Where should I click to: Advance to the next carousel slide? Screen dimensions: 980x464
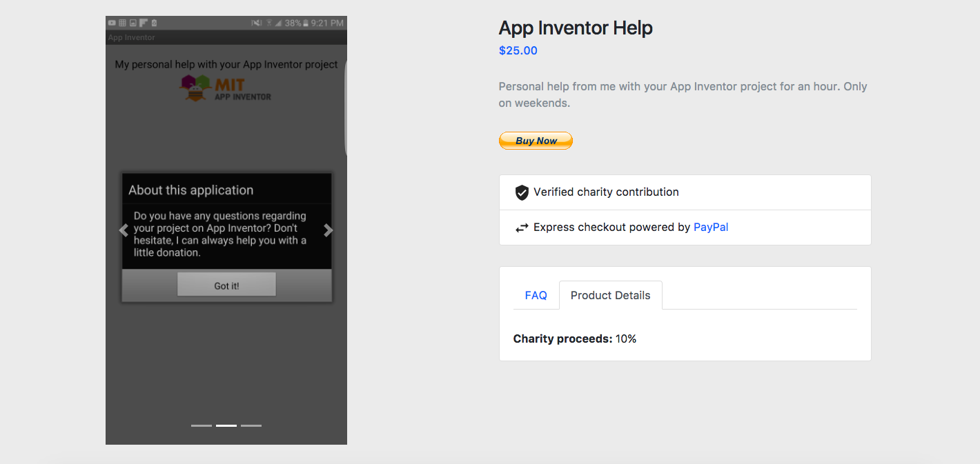[x=329, y=231]
